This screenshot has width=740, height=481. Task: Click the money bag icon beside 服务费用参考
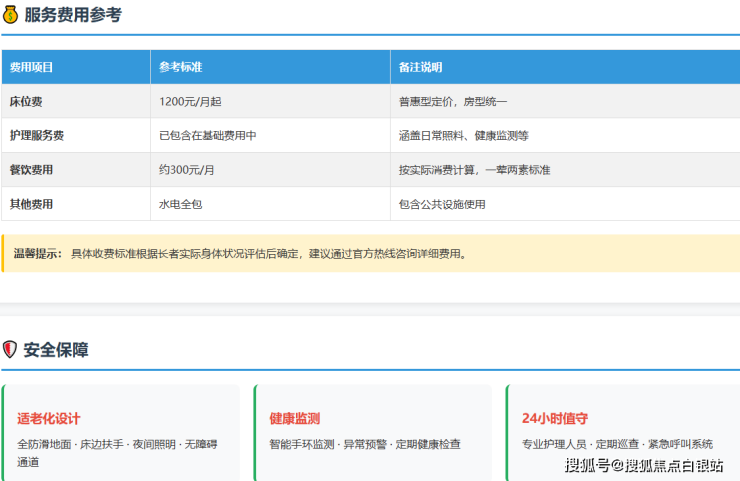tap(10, 15)
